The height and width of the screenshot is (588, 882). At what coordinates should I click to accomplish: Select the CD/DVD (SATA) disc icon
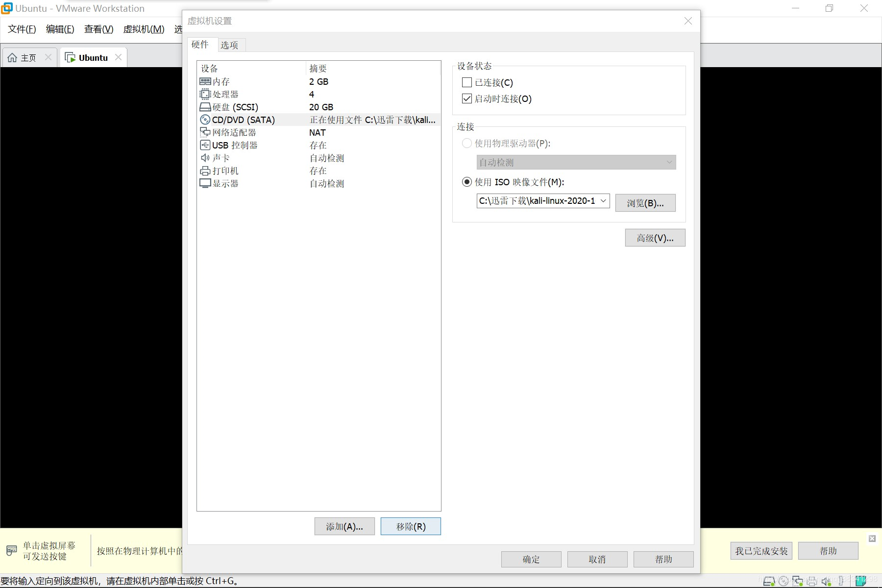205,120
